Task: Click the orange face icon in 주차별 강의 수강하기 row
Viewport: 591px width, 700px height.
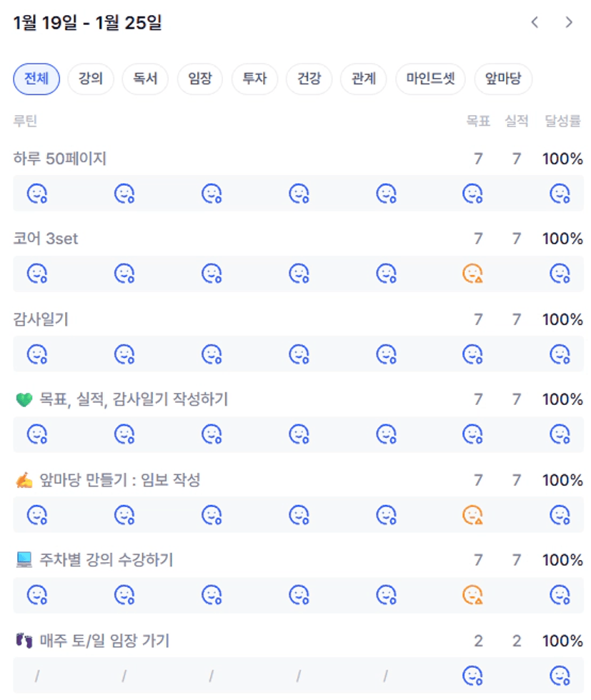Action: pos(472,594)
